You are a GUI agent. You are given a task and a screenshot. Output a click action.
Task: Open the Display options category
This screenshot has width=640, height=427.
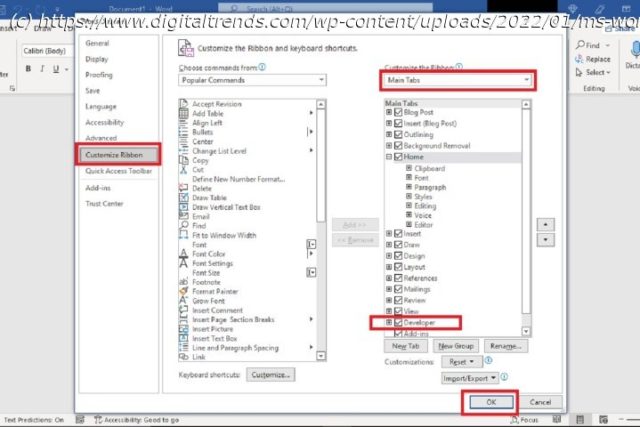97,59
